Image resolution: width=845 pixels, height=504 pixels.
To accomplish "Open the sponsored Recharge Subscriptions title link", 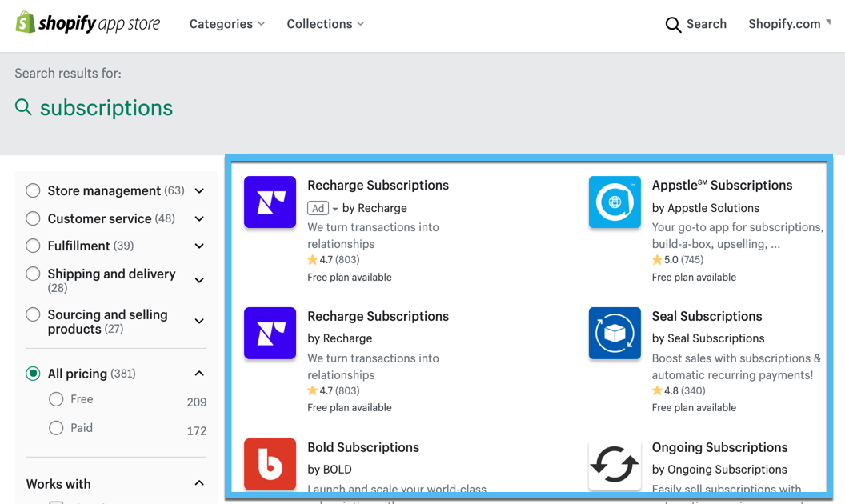I will coord(378,185).
